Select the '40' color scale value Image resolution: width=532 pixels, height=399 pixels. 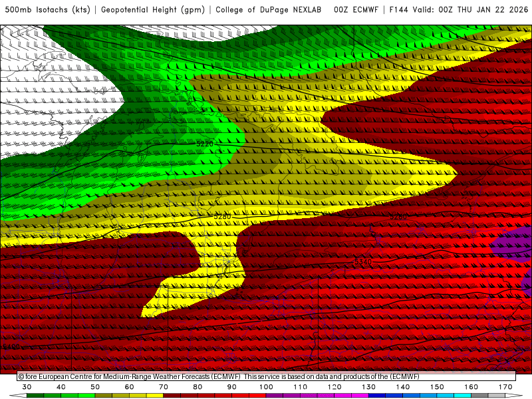[x=61, y=387]
